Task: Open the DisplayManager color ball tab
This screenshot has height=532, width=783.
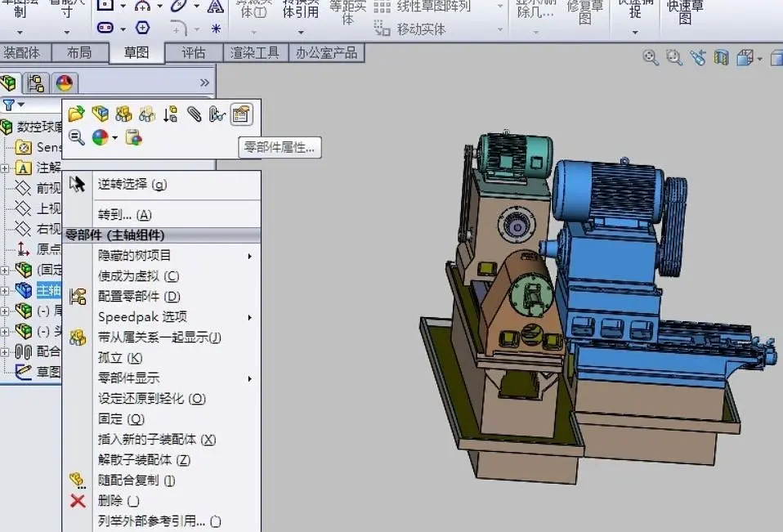Action: (x=63, y=83)
